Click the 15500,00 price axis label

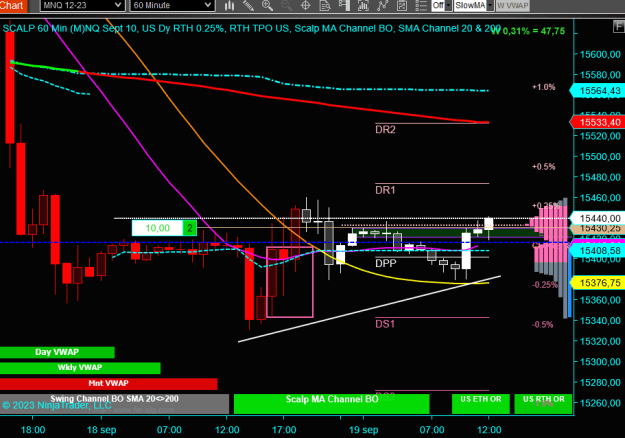coord(600,157)
